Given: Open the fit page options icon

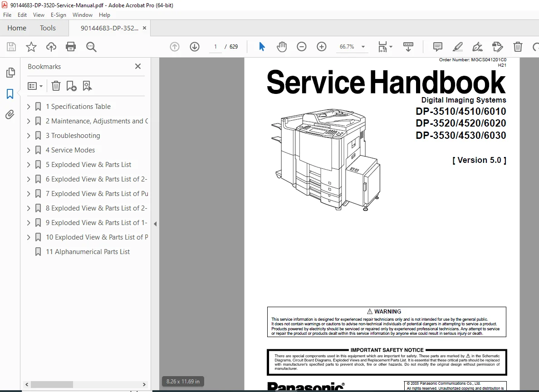Looking at the screenshot, I should [385, 47].
